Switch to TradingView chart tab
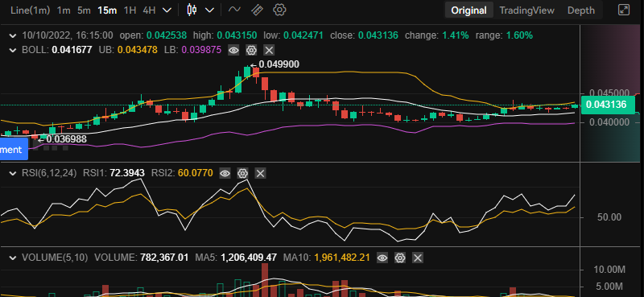 click(x=527, y=10)
